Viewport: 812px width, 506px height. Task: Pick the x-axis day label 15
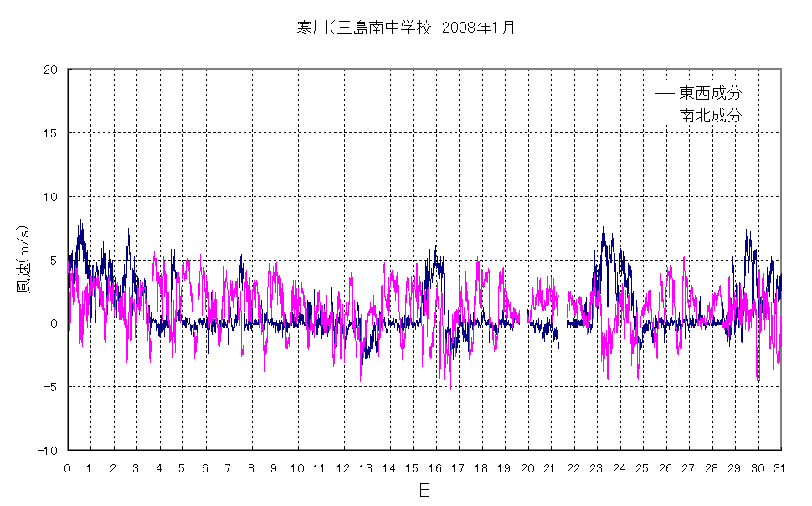412,468
